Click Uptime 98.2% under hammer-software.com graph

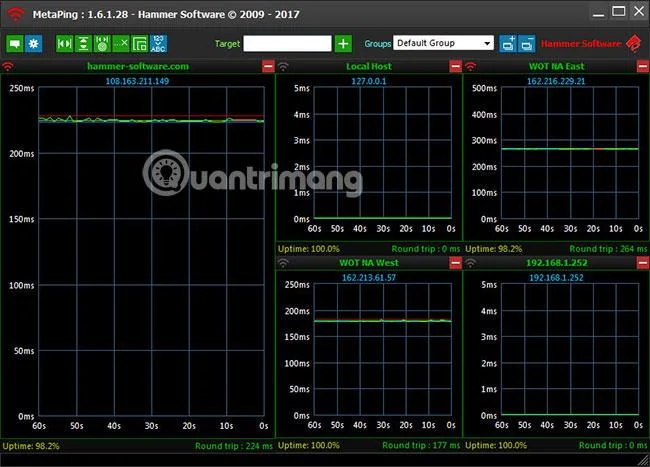coord(31,446)
